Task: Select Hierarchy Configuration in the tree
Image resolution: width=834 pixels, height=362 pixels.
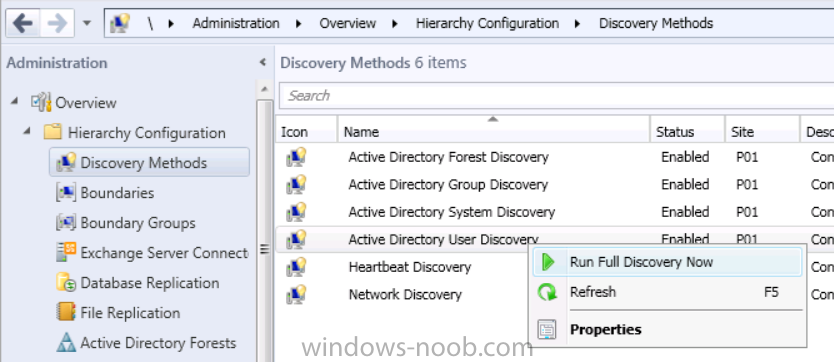Action: coord(146,132)
